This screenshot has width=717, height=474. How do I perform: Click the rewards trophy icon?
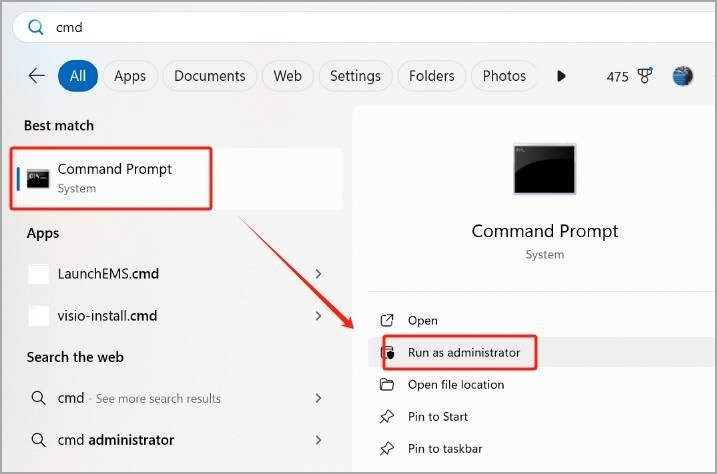click(645, 76)
